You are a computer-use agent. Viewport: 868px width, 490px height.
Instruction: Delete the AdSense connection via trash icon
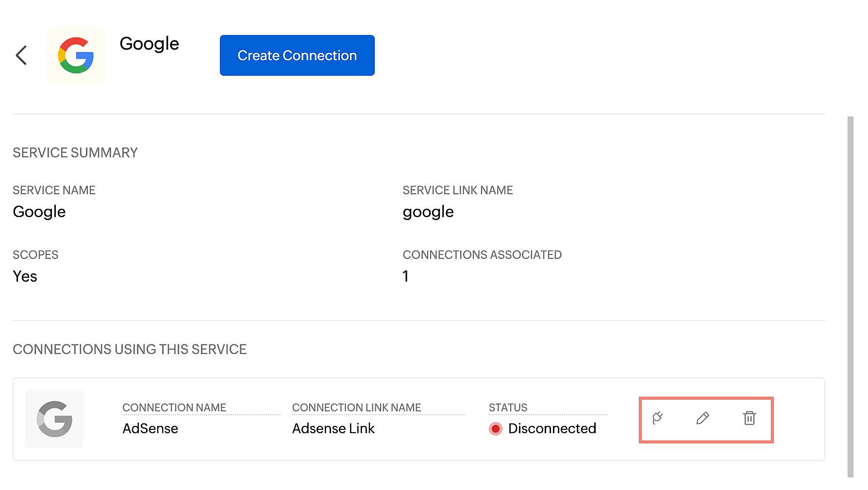coord(749,418)
